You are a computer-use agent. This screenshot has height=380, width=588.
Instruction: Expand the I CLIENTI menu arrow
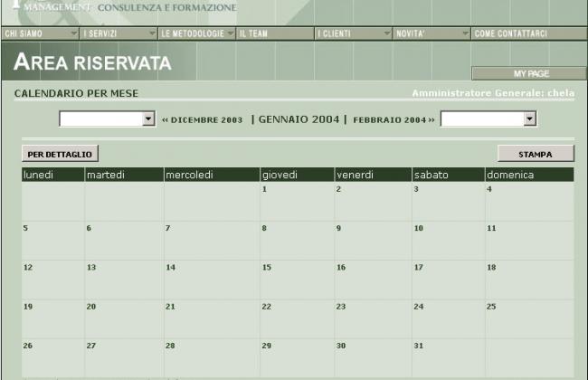click(x=386, y=33)
